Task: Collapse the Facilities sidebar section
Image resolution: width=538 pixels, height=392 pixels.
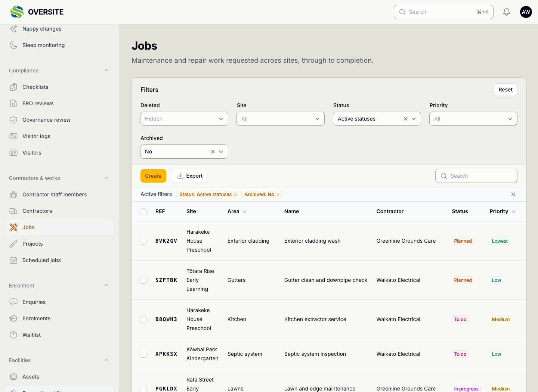Action: coord(106,360)
